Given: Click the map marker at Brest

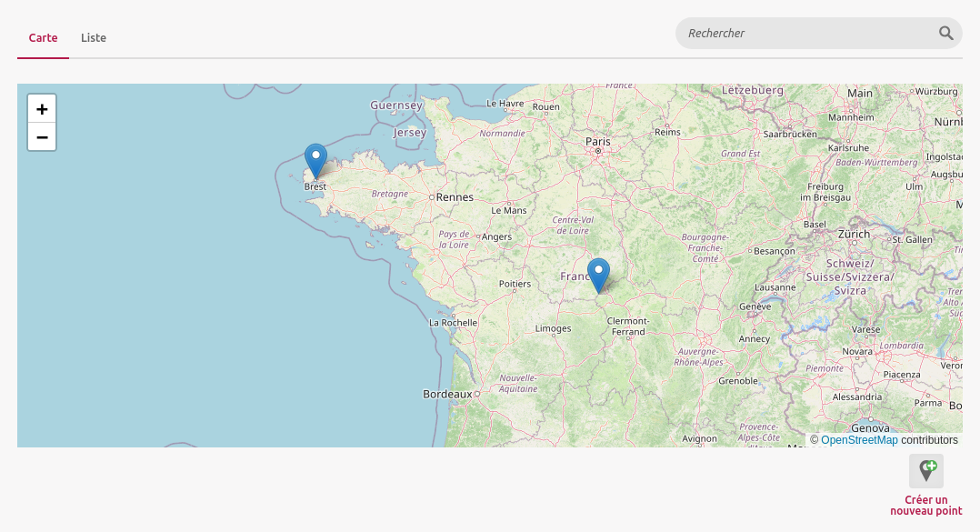Looking at the screenshot, I should click(315, 161).
